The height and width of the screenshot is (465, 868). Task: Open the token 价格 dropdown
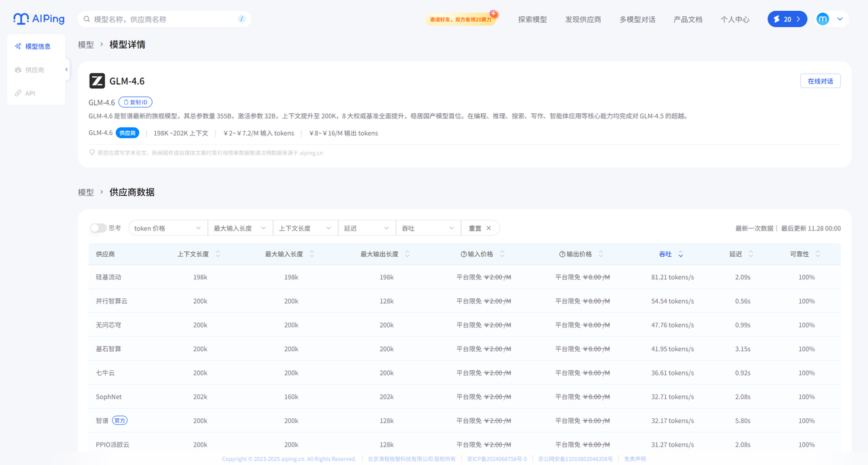(x=168, y=228)
